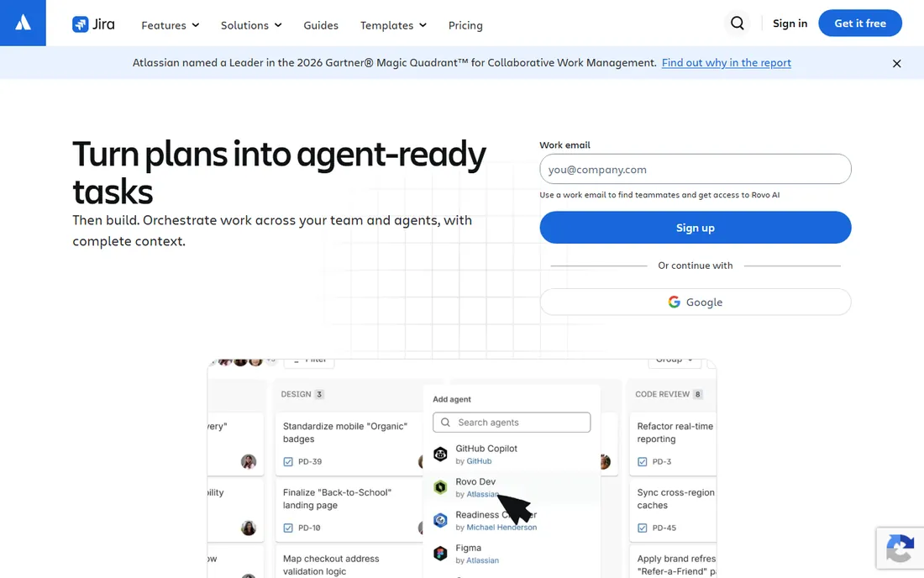Image resolution: width=924 pixels, height=578 pixels.
Task: Click the blue Sign up button
Action: [696, 228]
